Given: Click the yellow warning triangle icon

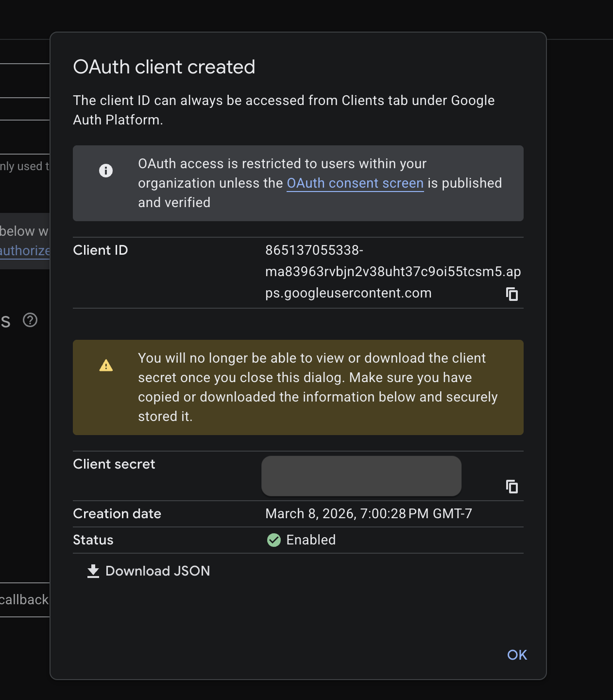Looking at the screenshot, I should [106, 366].
